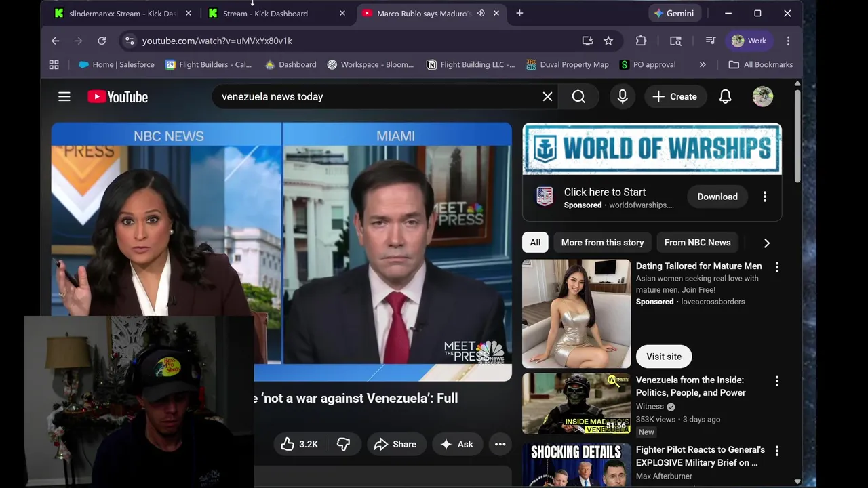Image resolution: width=868 pixels, height=488 pixels.
Task: Open the Workspace - Bloom bookmark
Action: tap(370, 64)
